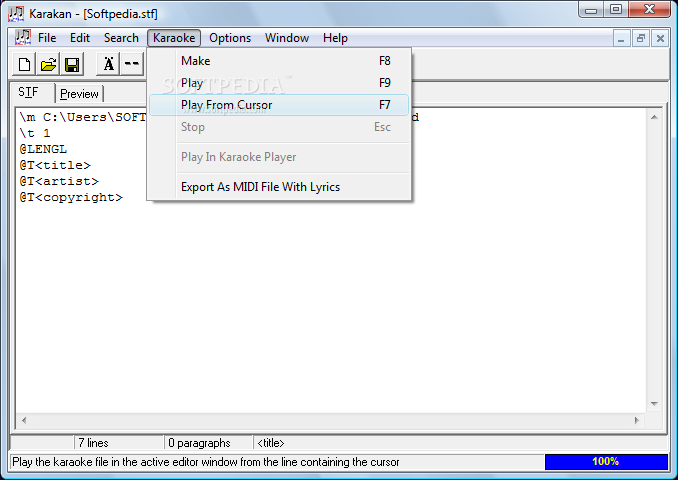The height and width of the screenshot is (480, 678).
Task: Maximize the Karakan application window
Action: pos(616,10)
